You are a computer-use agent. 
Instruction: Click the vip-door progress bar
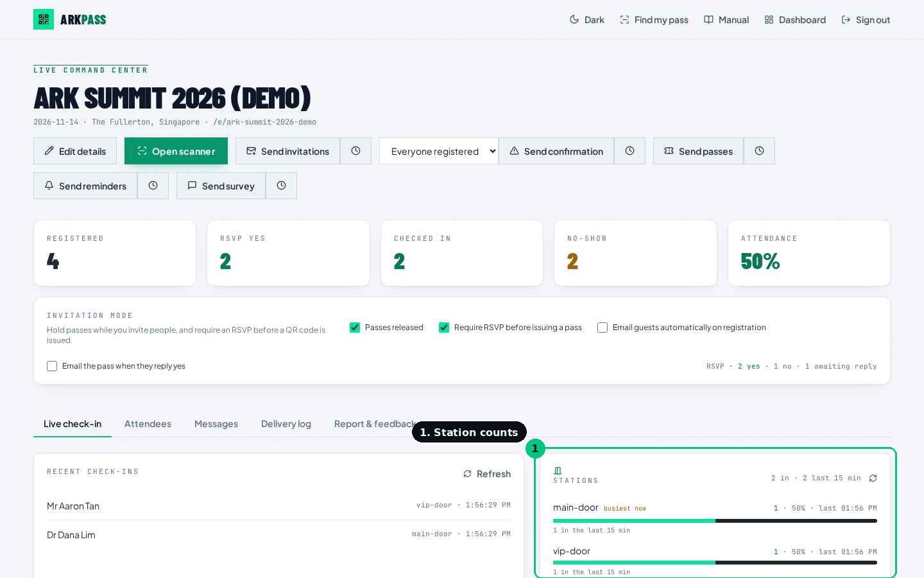(715, 563)
